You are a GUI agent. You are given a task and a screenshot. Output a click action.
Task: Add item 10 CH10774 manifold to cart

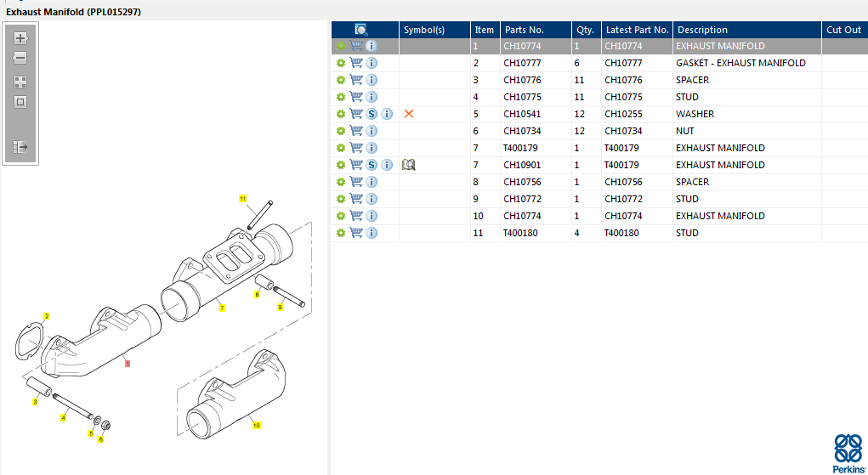coord(356,216)
